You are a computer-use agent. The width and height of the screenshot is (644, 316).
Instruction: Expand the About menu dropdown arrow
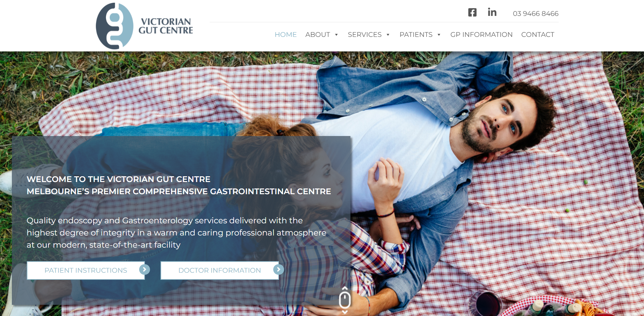(x=336, y=35)
